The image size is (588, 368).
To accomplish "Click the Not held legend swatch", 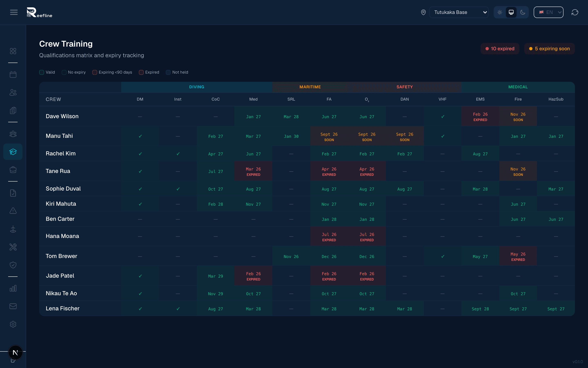I will click(x=168, y=72).
